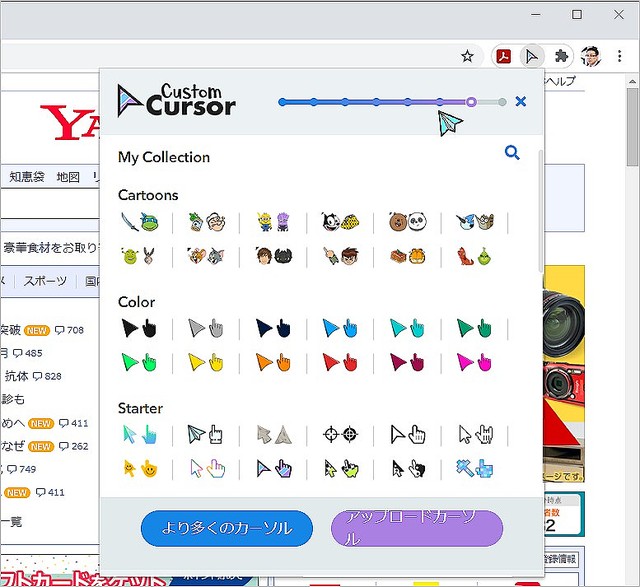Select the Popeye cursor pack
The image size is (640, 587).
(x=206, y=222)
